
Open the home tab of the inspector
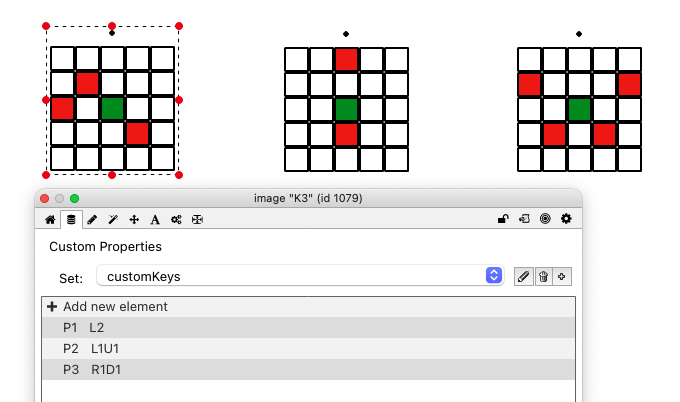tap(50, 218)
